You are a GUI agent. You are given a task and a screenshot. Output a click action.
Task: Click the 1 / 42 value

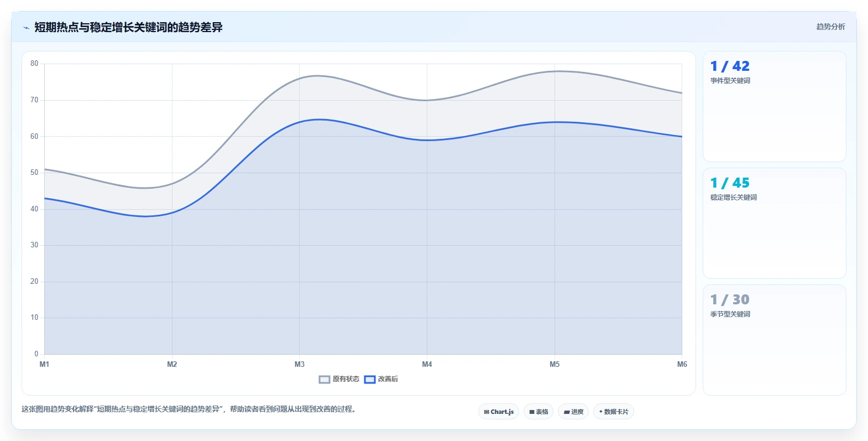coord(730,66)
